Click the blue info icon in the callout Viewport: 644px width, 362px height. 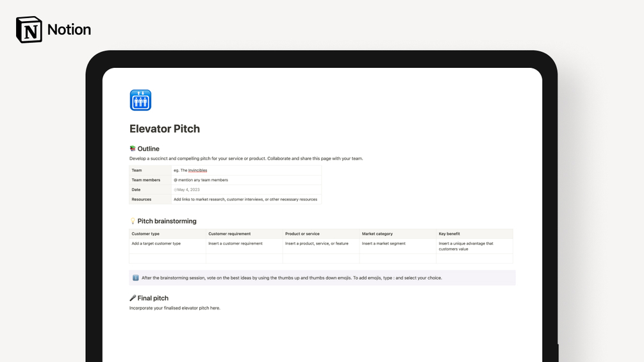coord(136,278)
